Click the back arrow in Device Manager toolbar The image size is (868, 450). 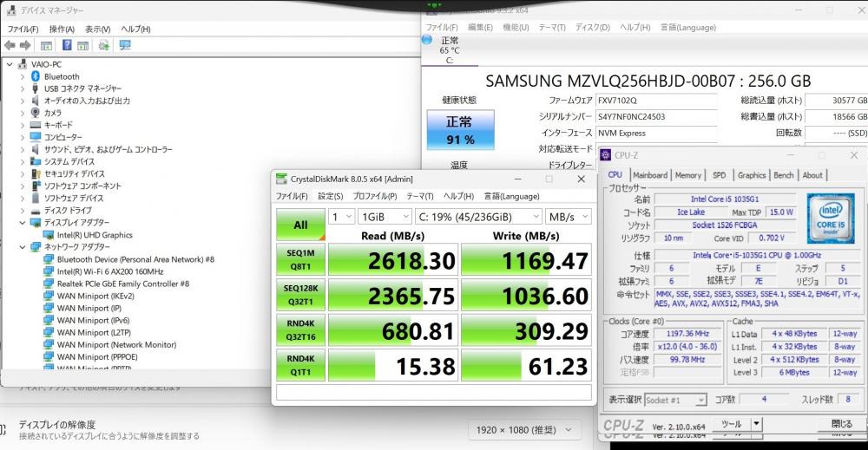(10, 45)
